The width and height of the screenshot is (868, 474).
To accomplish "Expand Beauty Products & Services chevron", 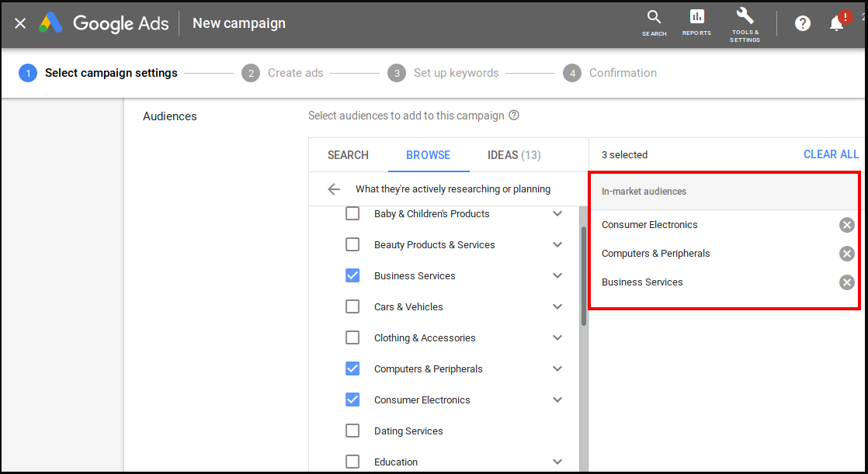I will [557, 244].
